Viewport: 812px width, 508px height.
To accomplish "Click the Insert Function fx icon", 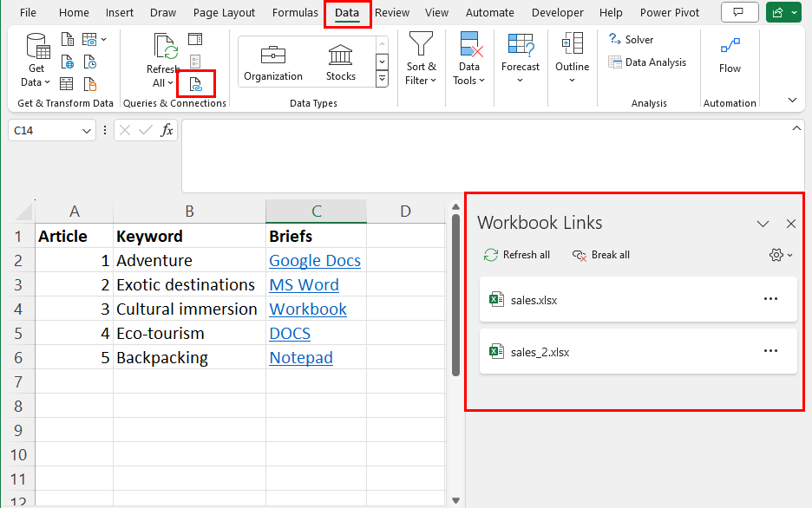I will [167, 130].
